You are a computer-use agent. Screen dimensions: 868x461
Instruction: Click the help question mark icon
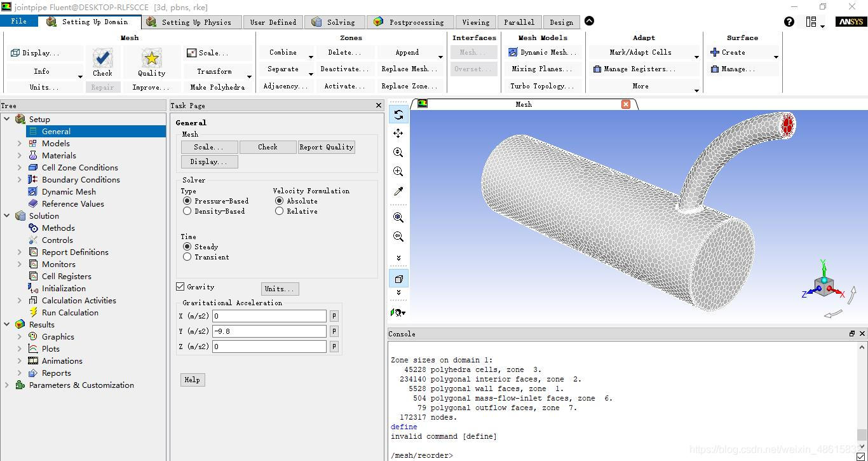(x=789, y=22)
